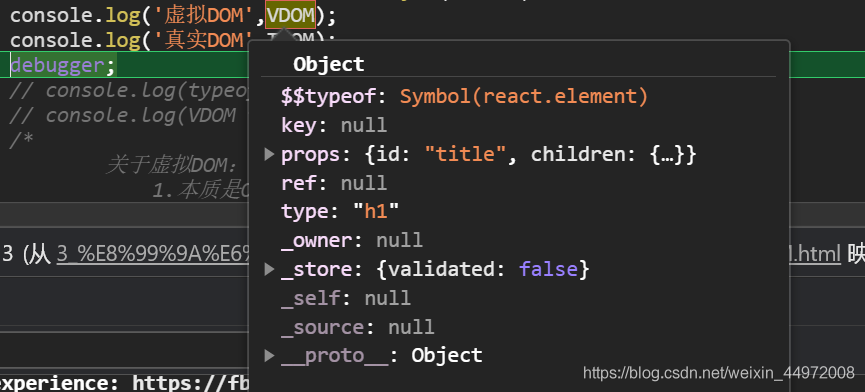This screenshot has height=392, width=865.
Task: Click the Object header in tooltip
Action: (329, 65)
